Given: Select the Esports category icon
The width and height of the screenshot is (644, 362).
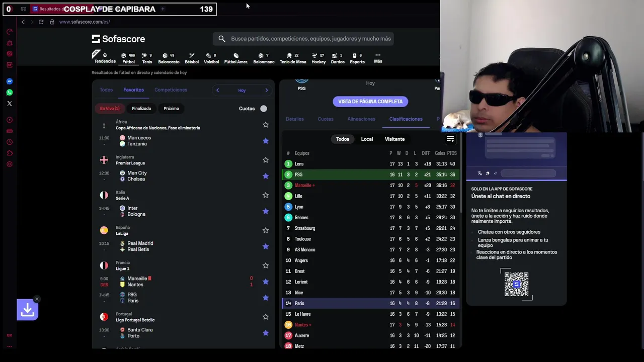Looking at the screenshot, I should coord(357,58).
